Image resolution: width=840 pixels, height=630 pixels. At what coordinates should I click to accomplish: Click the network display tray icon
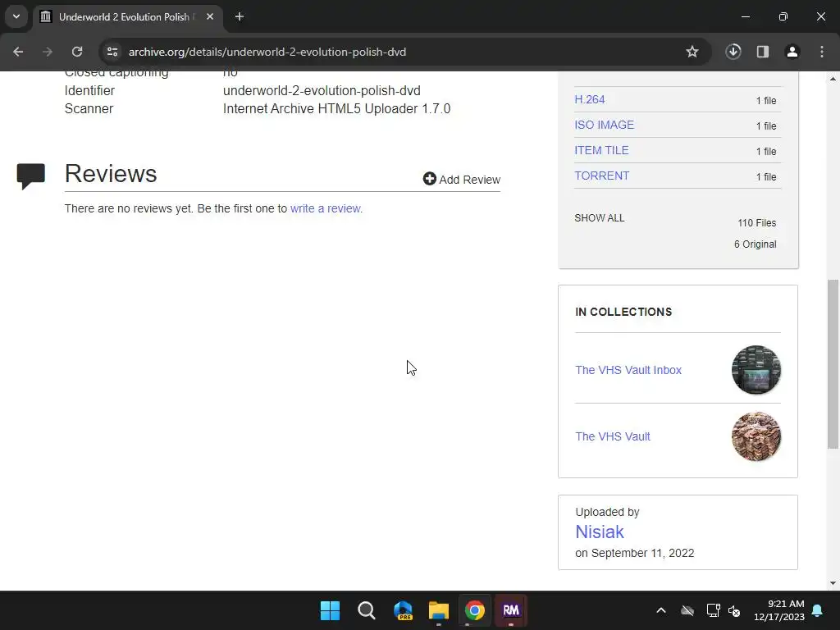pyautogui.click(x=713, y=610)
